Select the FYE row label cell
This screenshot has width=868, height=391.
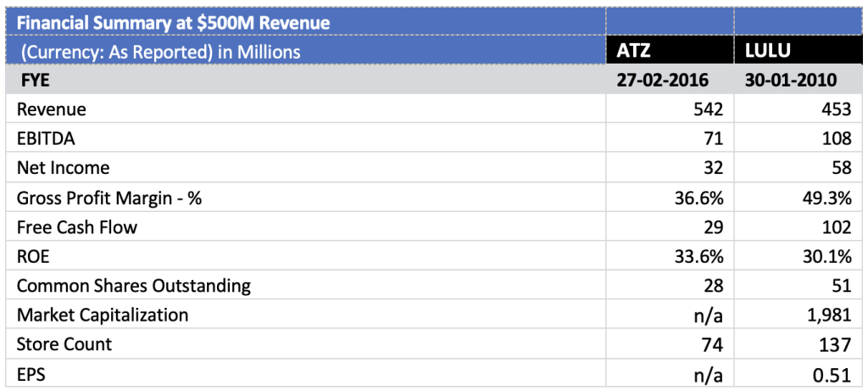[305, 80]
